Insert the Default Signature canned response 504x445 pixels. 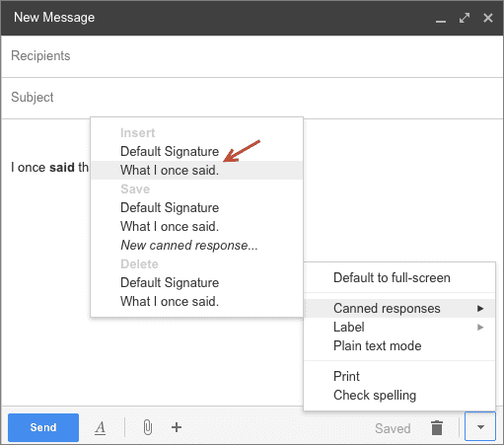point(196,152)
